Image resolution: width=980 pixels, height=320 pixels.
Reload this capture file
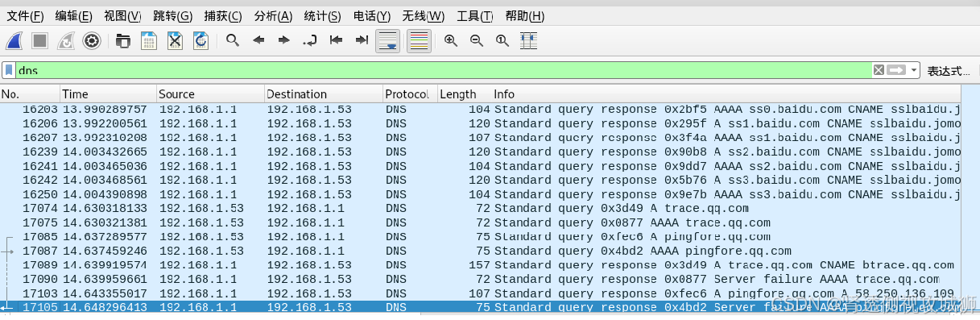point(201,40)
